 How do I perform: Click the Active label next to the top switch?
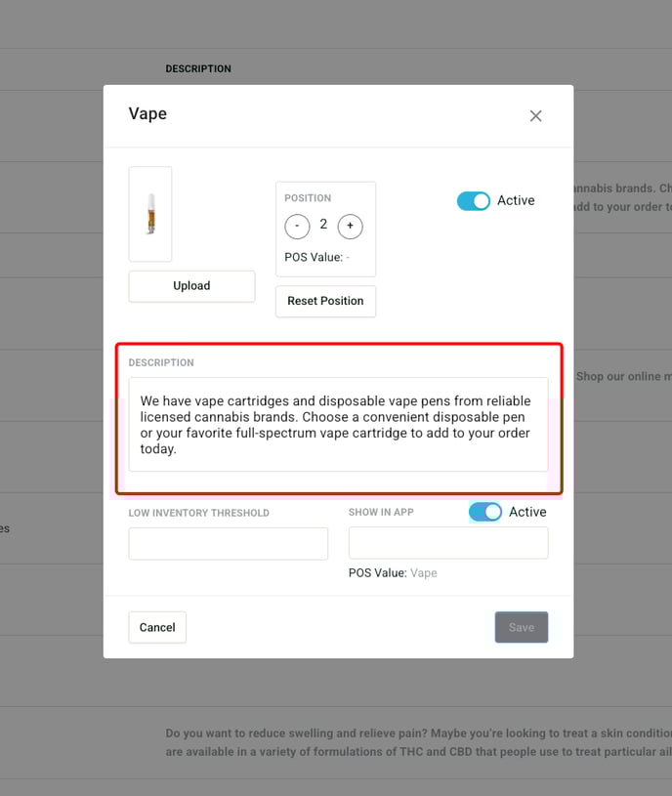pyautogui.click(x=516, y=201)
